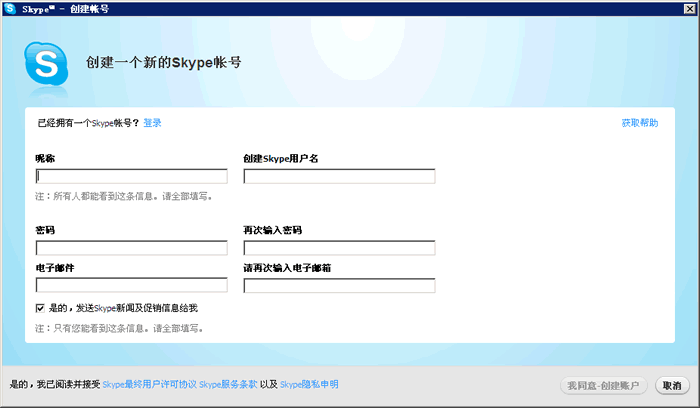
Task: Click the small Skype icon in title bar
Action: [x=10, y=8]
